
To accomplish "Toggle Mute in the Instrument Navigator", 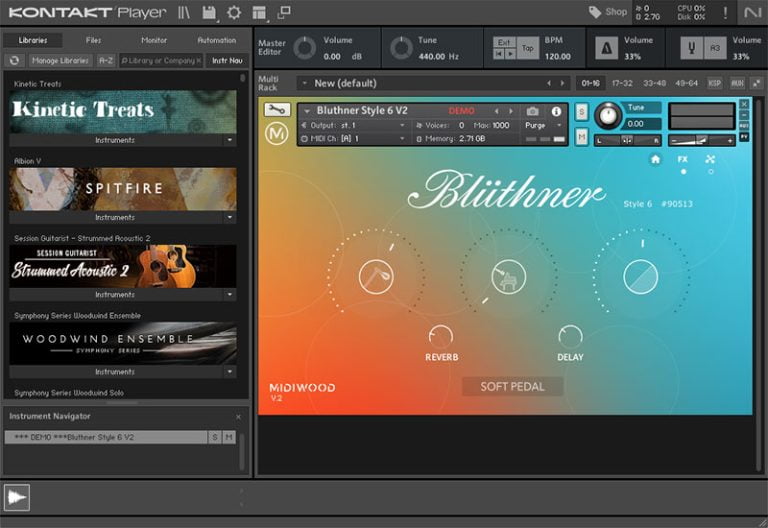I will pos(229,437).
